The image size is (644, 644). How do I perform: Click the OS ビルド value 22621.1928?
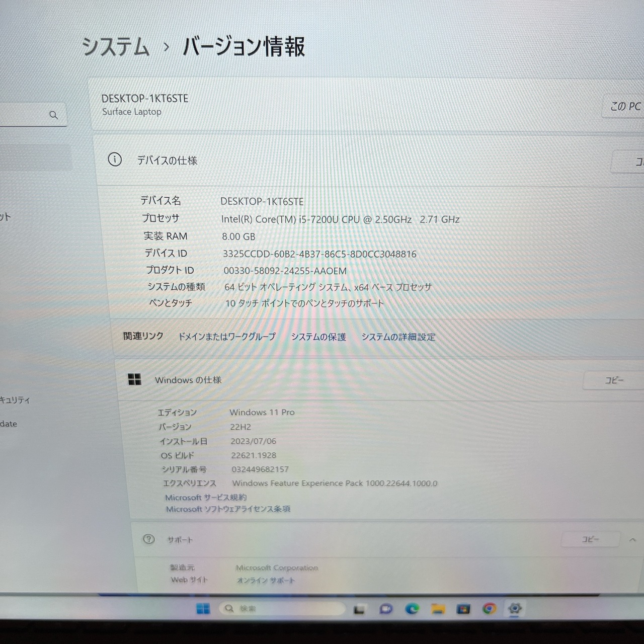[254, 455]
